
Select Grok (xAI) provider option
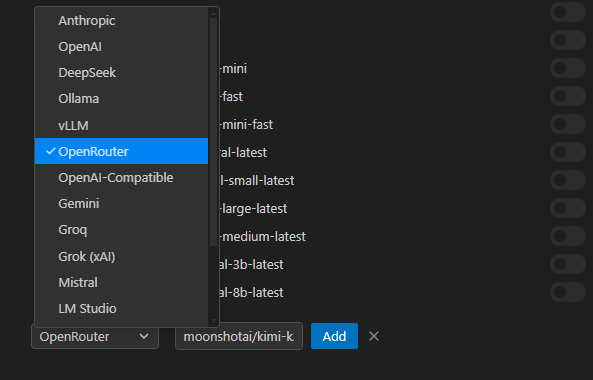click(121, 256)
